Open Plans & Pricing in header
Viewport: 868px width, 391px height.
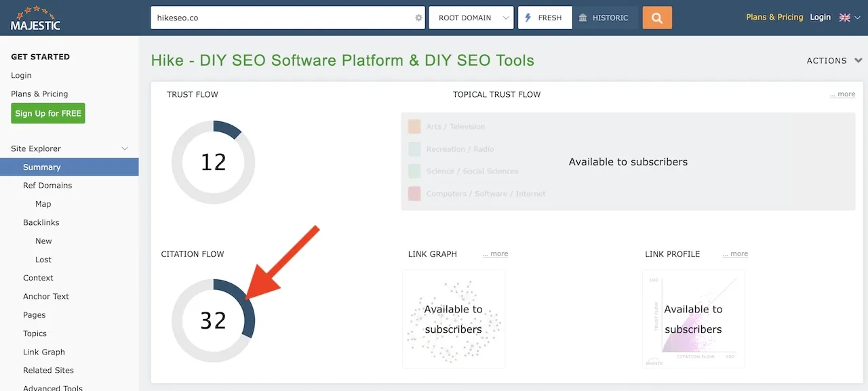pos(774,17)
